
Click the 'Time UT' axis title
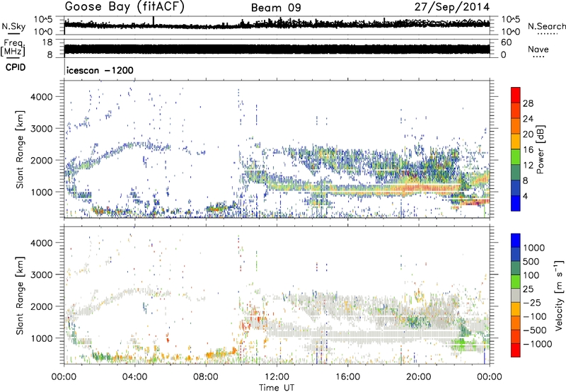pyautogui.click(x=277, y=388)
